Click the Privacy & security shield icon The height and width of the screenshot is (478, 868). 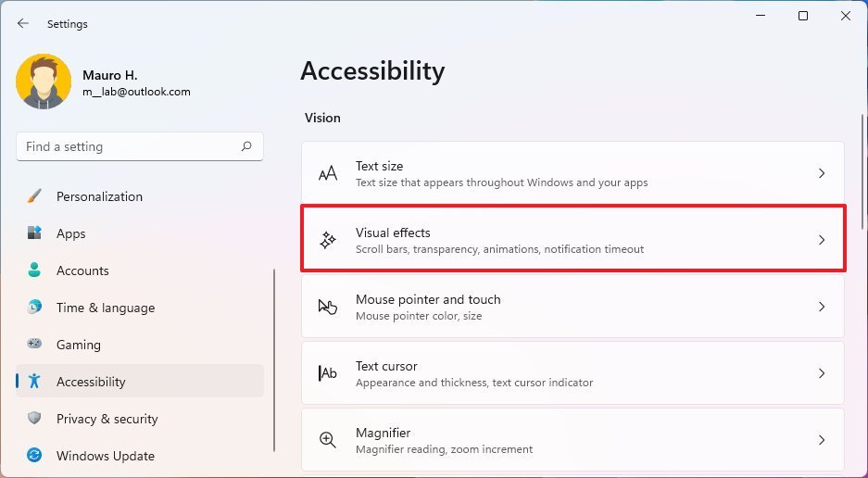click(34, 418)
